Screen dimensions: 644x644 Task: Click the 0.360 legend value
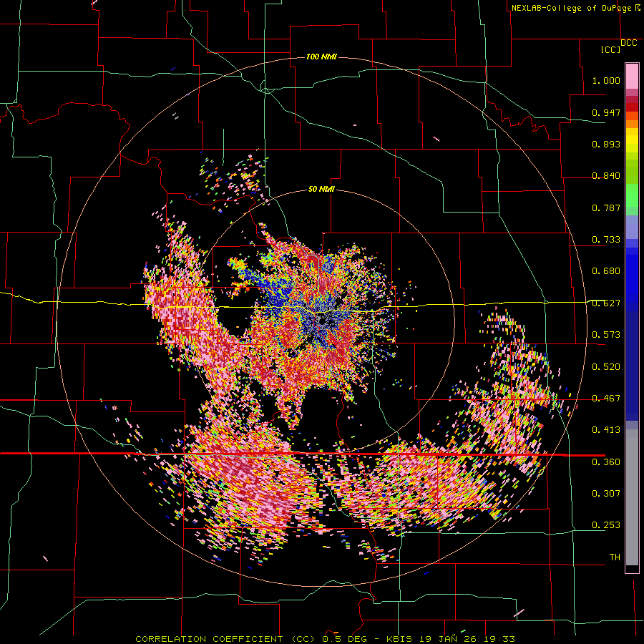click(x=606, y=462)
